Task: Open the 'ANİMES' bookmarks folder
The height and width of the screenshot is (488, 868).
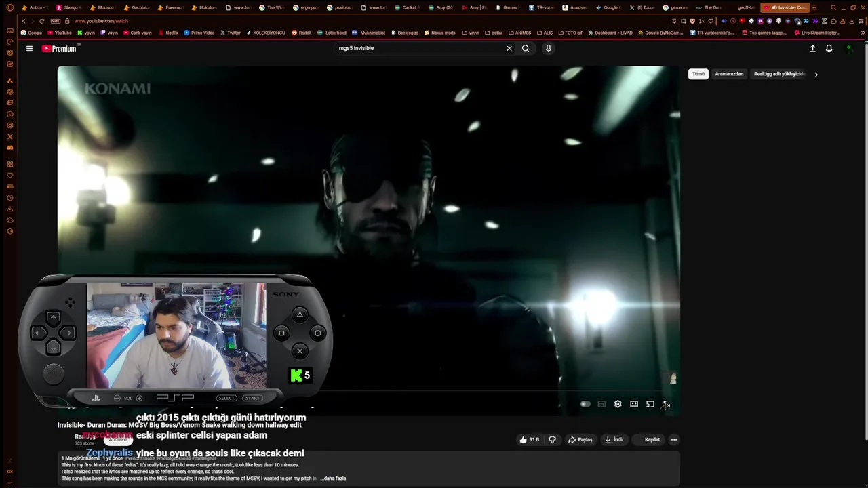Action: (519, 33)
